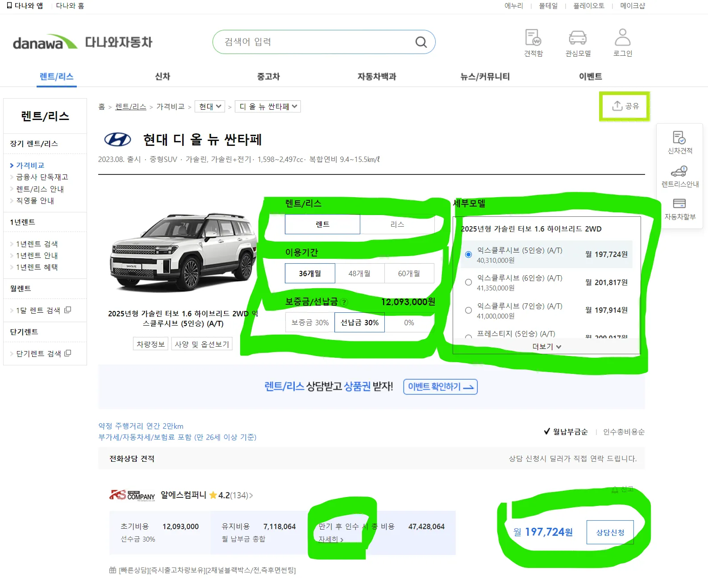Open the 중고차 main tab
Screen dimensions: 708x588
[268, 76]
